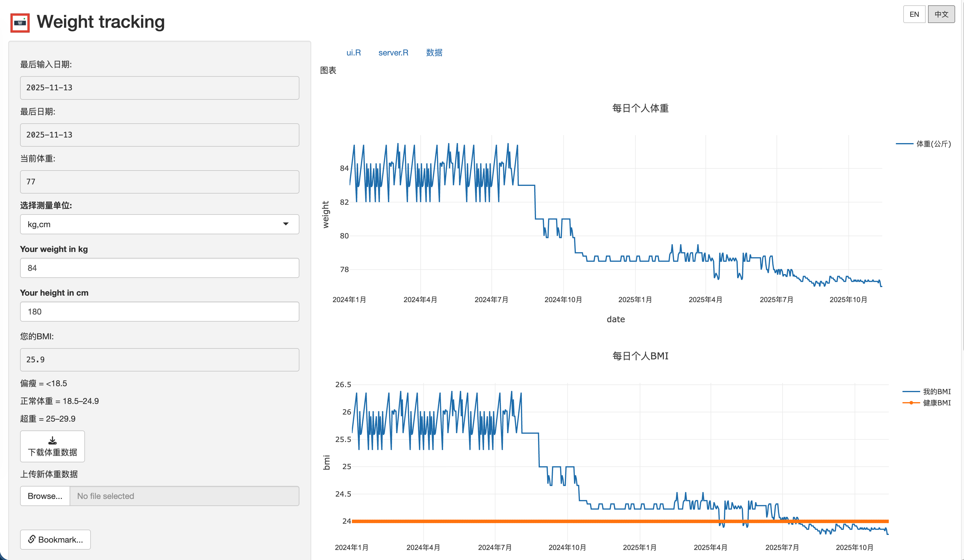Open the ui.R tab
The width and height of the screenshot is (964, 560).
point(353,53)
